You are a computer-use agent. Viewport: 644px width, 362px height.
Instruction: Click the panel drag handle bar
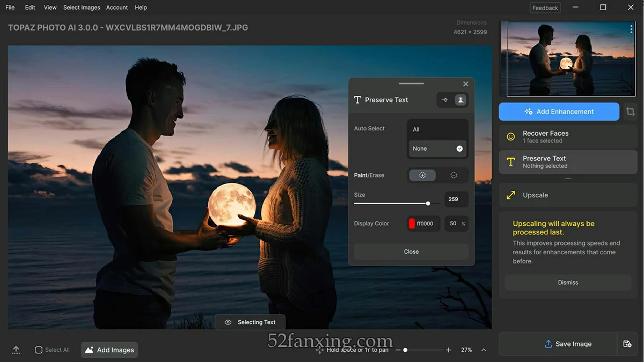click(x=411, y=83)
